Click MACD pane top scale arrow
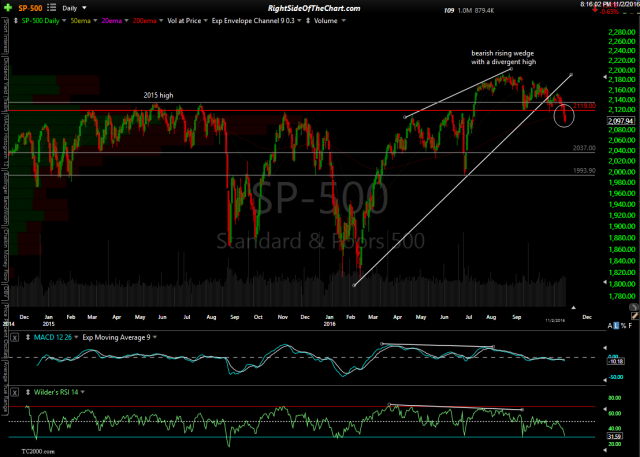 click(604, 348)
